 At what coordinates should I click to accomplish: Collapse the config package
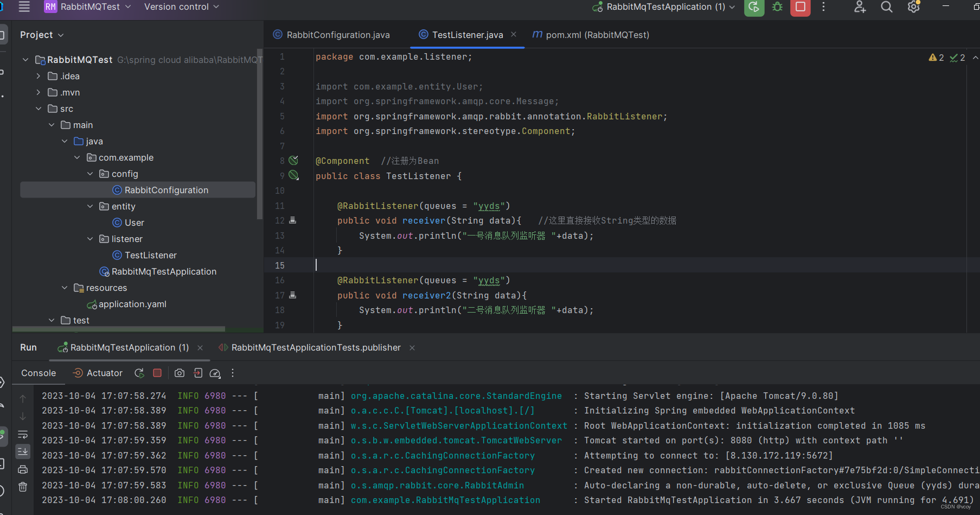(90, 174)
